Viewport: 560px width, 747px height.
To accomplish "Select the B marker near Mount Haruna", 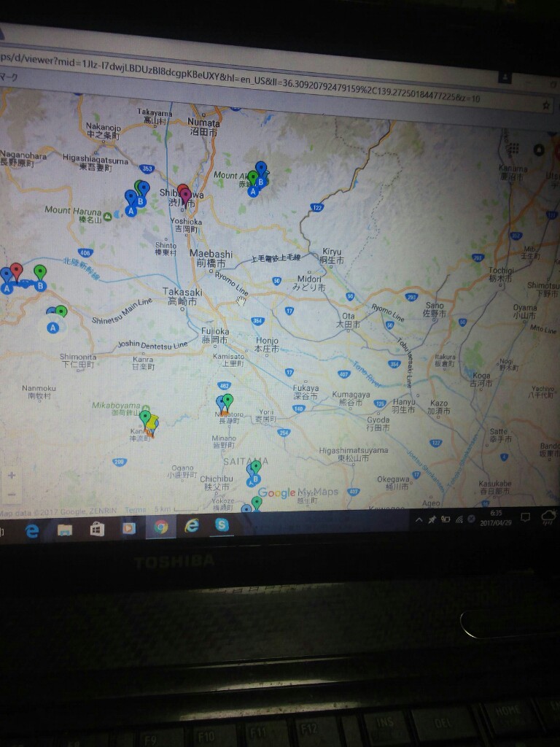I will click(x=141, y=201).
